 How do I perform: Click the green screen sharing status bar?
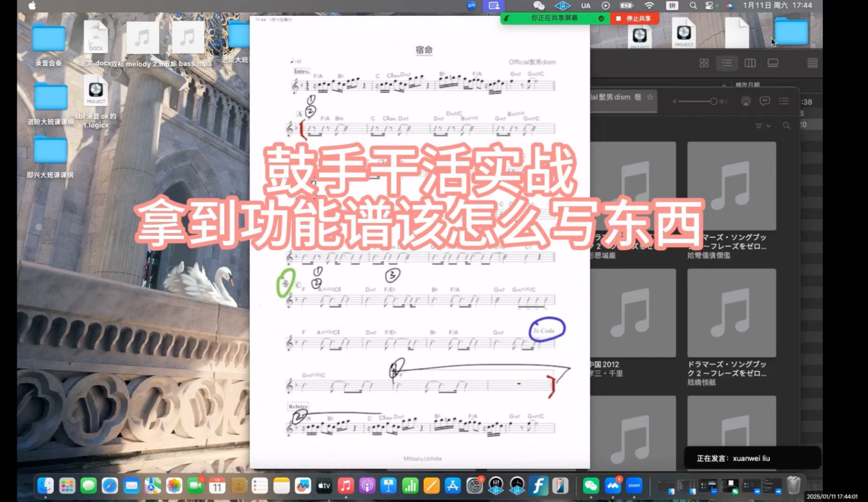(x=554, y=18)
